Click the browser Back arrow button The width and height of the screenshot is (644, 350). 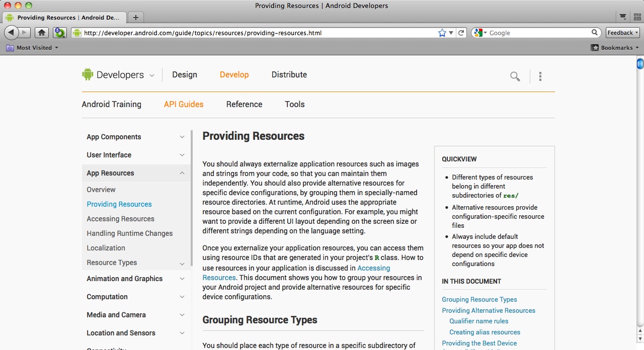pyautogui.click(x=11, y=33)
